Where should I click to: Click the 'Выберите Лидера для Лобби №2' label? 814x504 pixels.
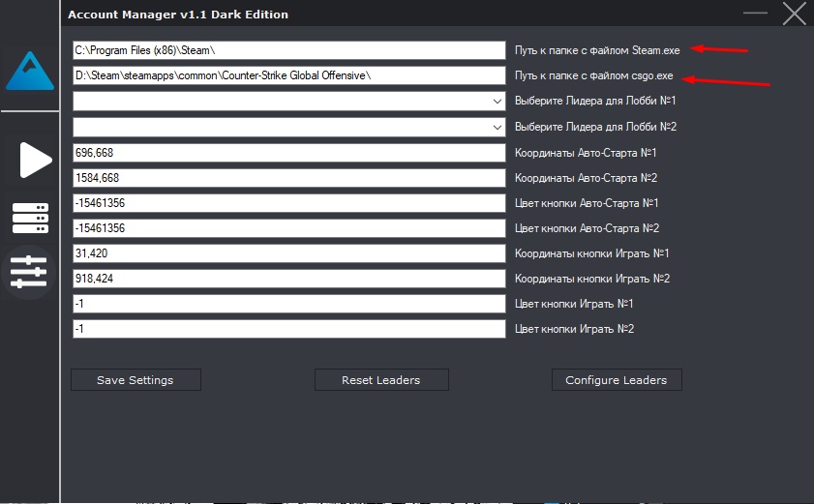[595, 127]
